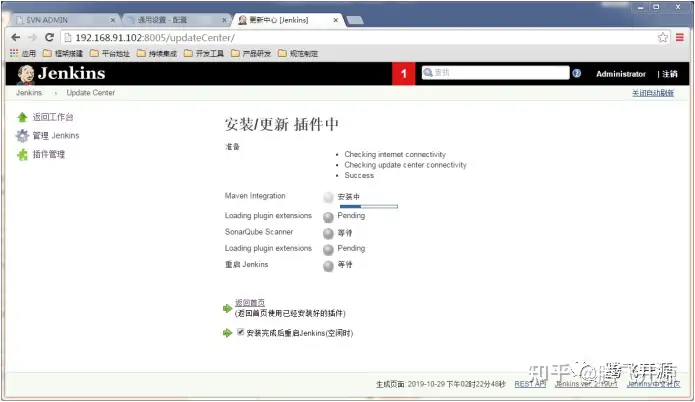
Task: Click the puzzle piece icon for 插件管理
Action: click(x=22, y=154)
